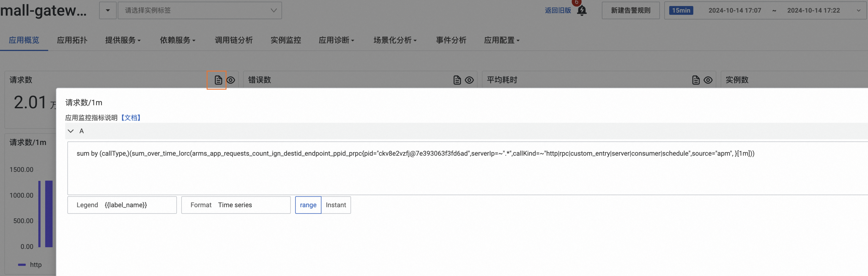Click the http legend color swatch
868x276 pixels.
[22, 265]
